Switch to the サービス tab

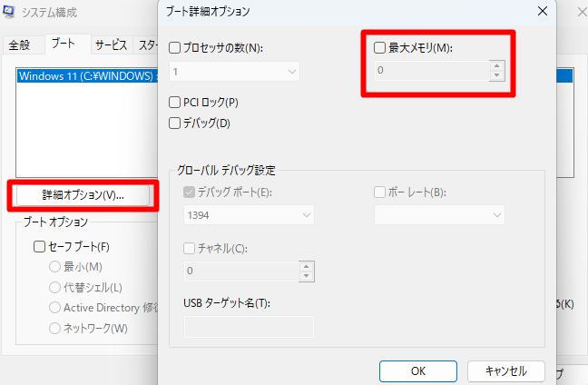pos(112,45)
